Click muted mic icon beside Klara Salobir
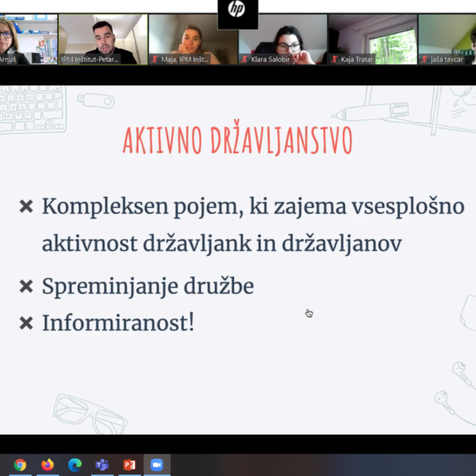The width and height of the screenshot is (476, 476). 245,60
